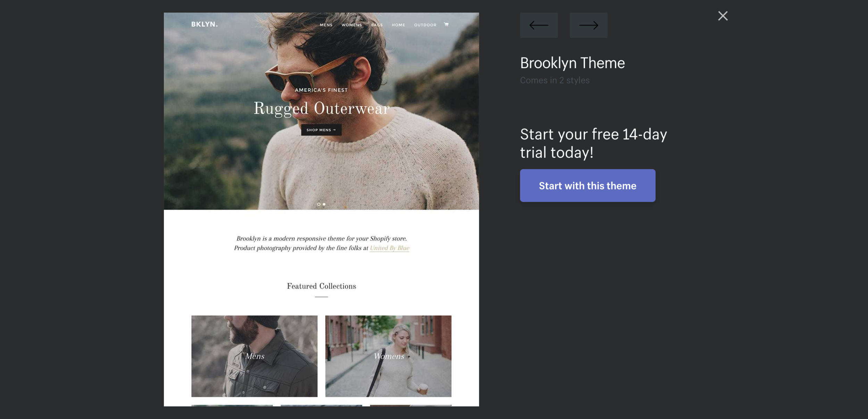Close the theme preview with the X icon
868x419 pixels.
click(723, 16)
